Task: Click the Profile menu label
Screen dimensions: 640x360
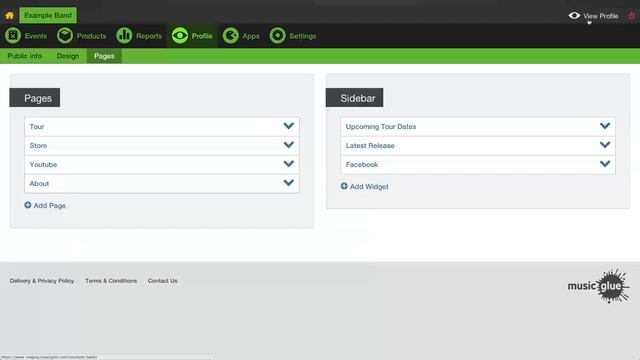Action: [202, 36]
